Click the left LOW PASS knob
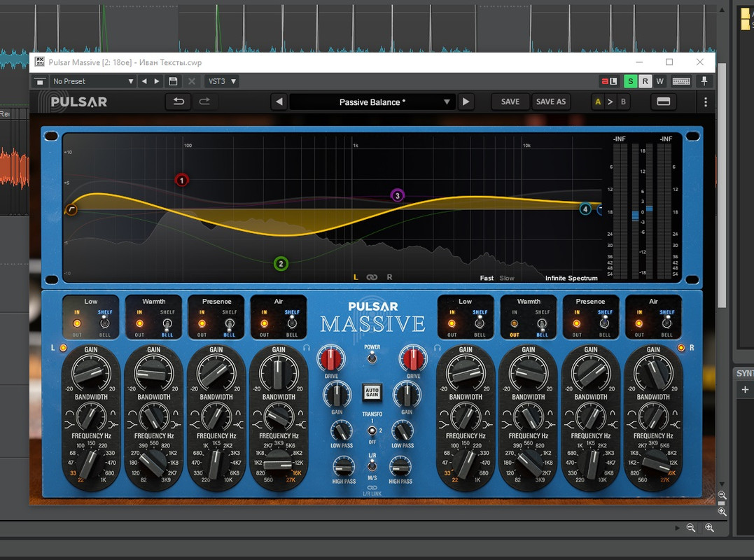Screen dimensions: 754x560 tap(342, 430)
